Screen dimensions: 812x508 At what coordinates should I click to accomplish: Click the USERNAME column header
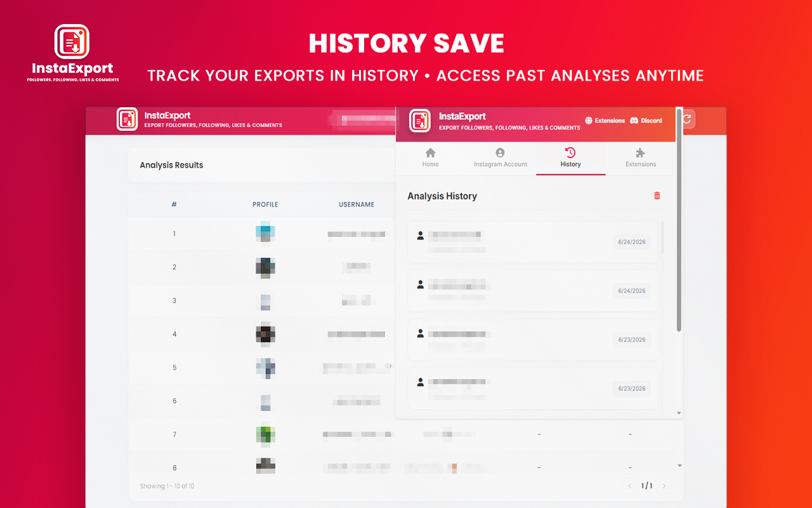click(357, 204)
